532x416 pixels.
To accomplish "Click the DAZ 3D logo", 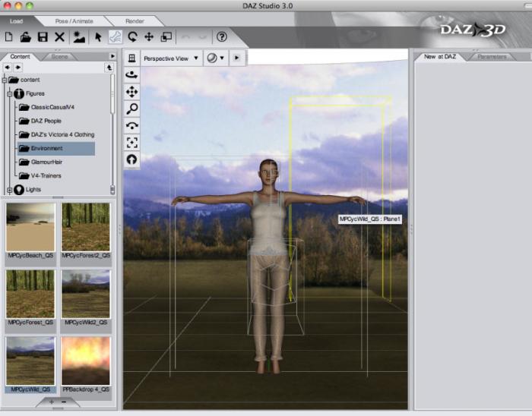I will (473, 30).
